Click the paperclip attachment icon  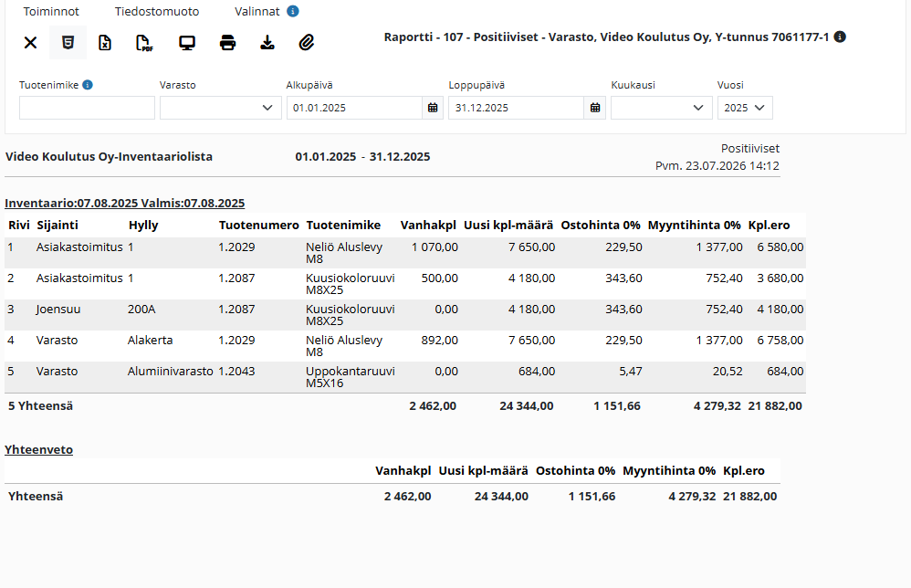point(307,42)
